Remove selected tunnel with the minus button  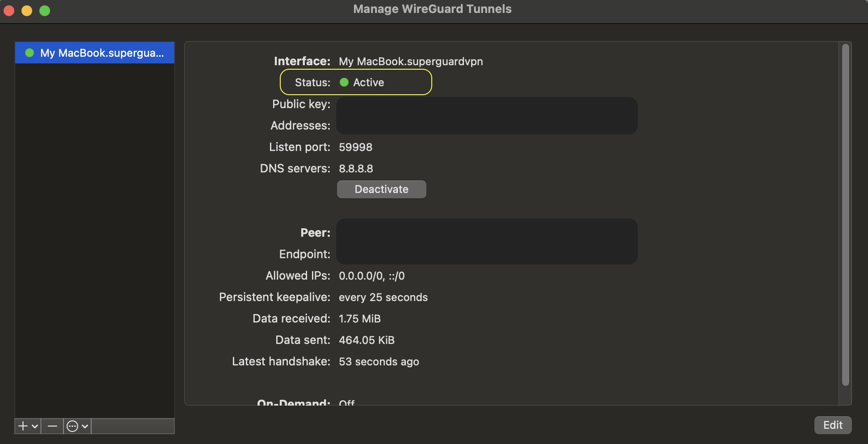(x=52, y=426)
